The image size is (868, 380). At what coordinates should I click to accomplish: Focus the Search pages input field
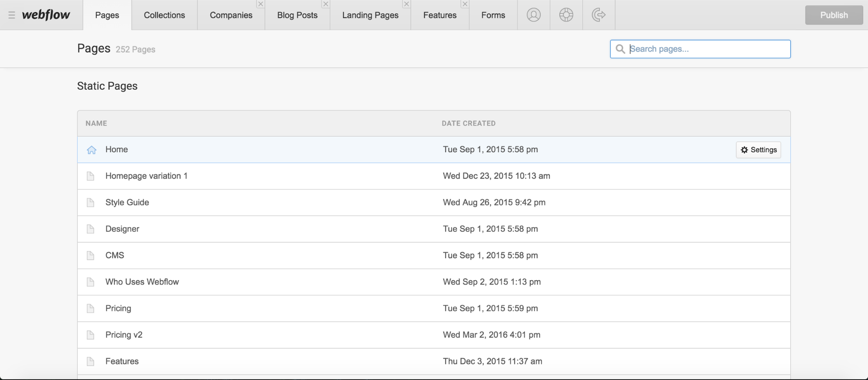coord(708,49)
